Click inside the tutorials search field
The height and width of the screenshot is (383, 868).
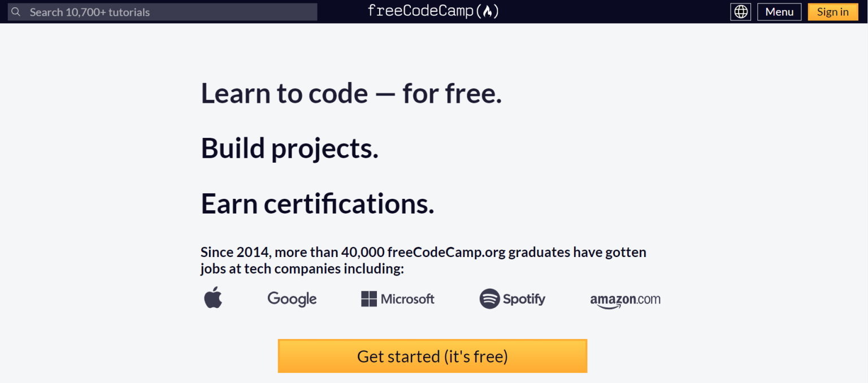[x=164, y=11]
